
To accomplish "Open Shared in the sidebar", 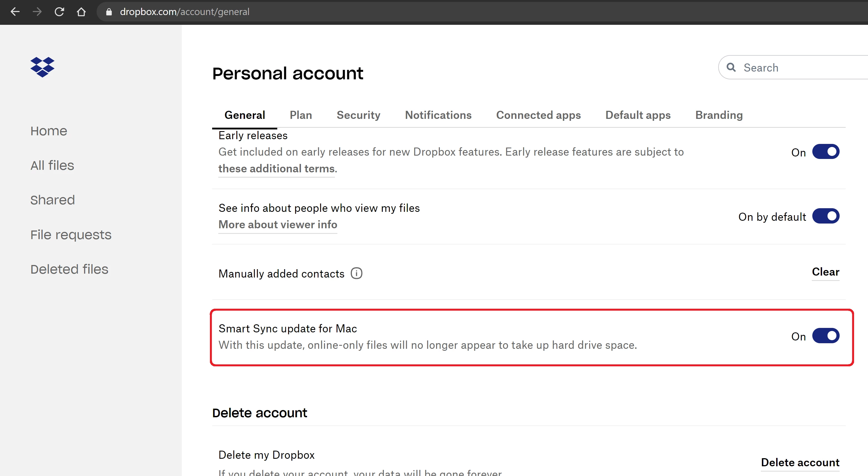I will [x=53, y=200].
